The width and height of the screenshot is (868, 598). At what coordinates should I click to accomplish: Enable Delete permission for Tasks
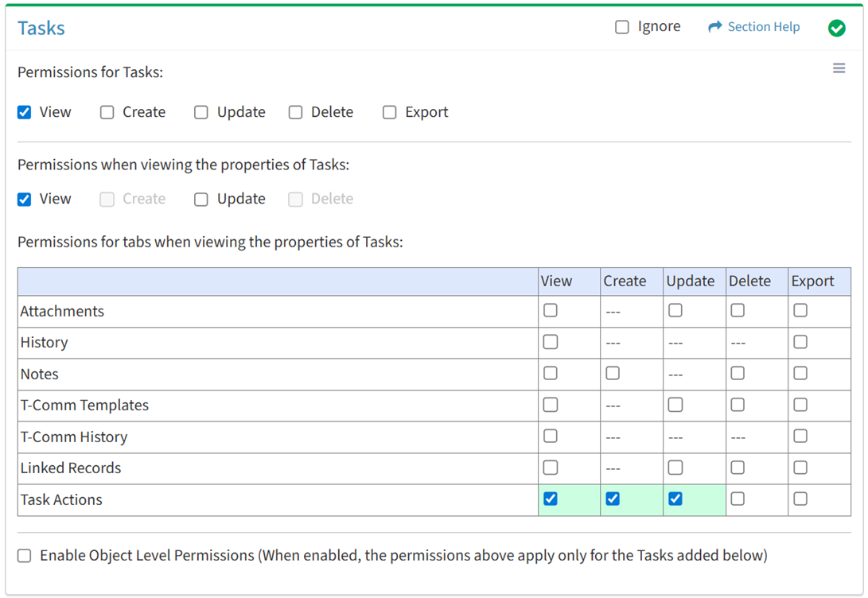(296, 112)
